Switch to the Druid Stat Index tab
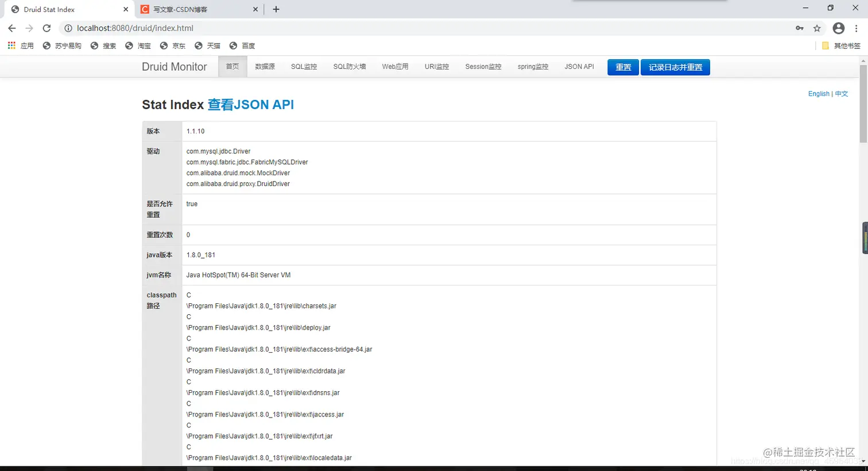This screenshot has height=471, width=868. [x=69, y=9]
